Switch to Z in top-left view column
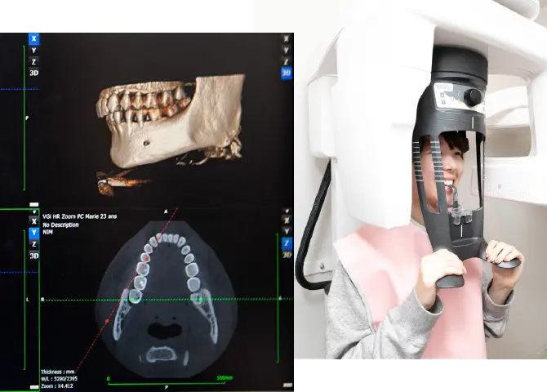 (33, 60)
